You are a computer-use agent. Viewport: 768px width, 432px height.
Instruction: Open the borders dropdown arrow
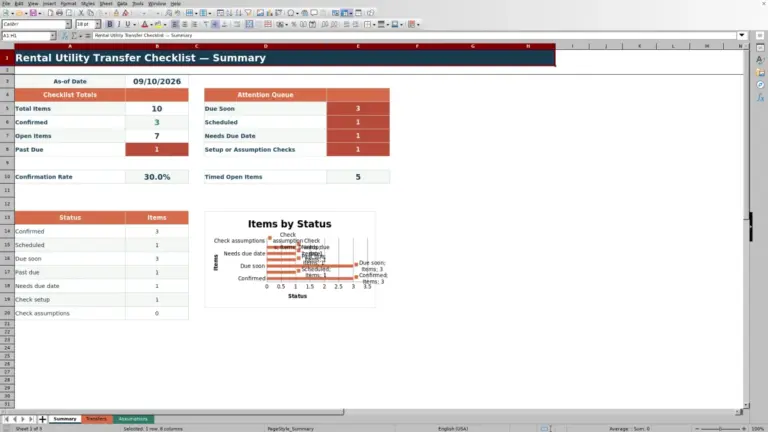coord(374,24)
